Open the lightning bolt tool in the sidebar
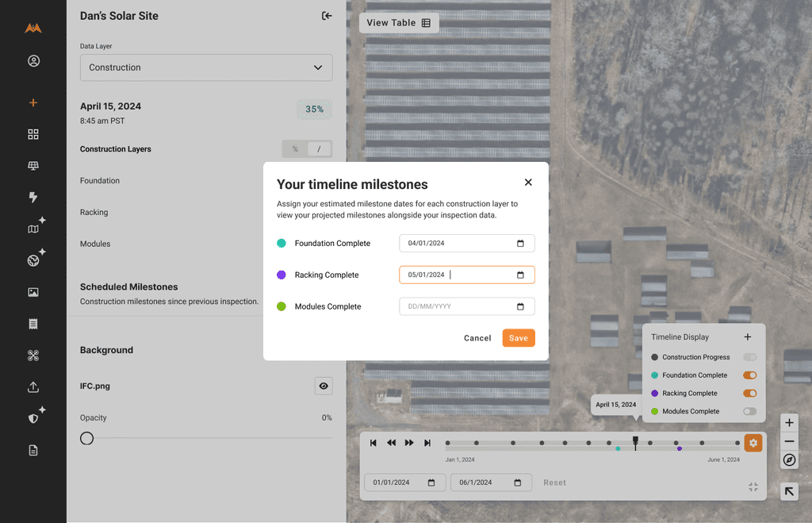The height and width of the screenshot is (523, 812). [33, 197]
